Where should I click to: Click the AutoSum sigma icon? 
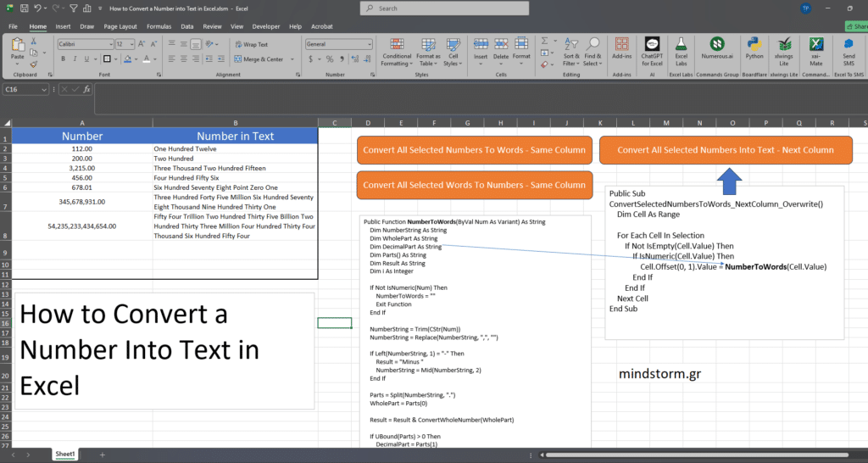click(545, 41)
